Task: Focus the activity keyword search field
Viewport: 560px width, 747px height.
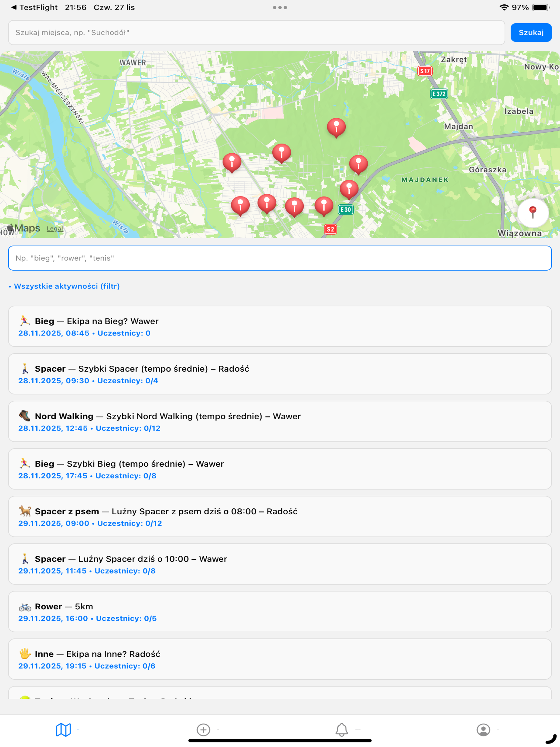Action: [x=280, y=258]
